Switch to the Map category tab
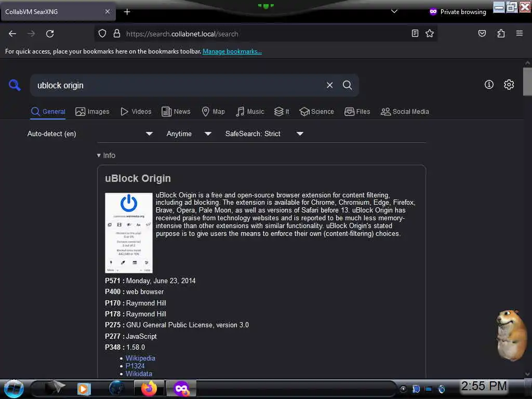Screen dimensions: 532x399 [x=213, y=112]
